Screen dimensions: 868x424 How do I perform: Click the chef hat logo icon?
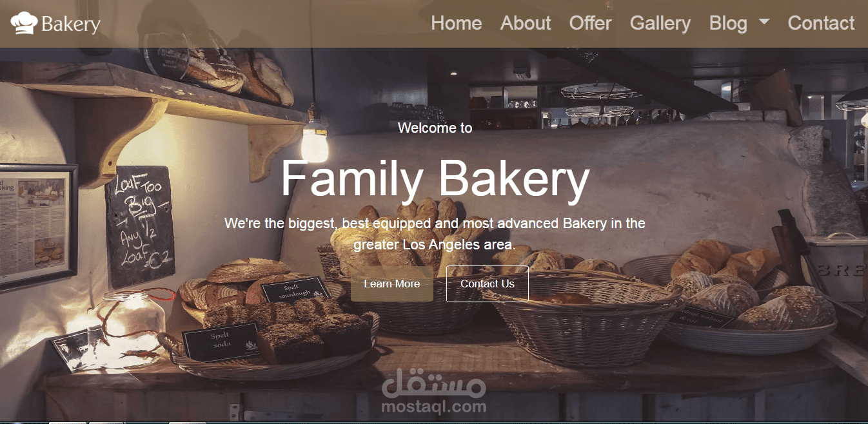click(25, 23)
